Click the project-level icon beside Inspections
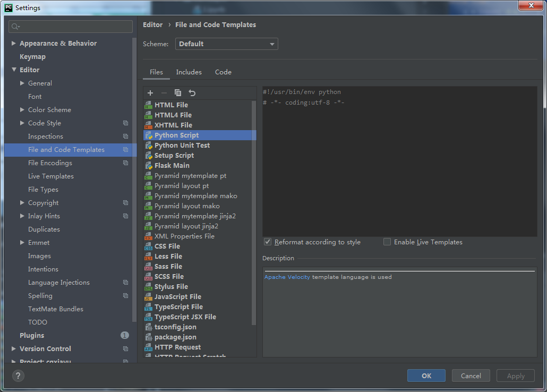The image size is (547, 392). tap(125, 136)
